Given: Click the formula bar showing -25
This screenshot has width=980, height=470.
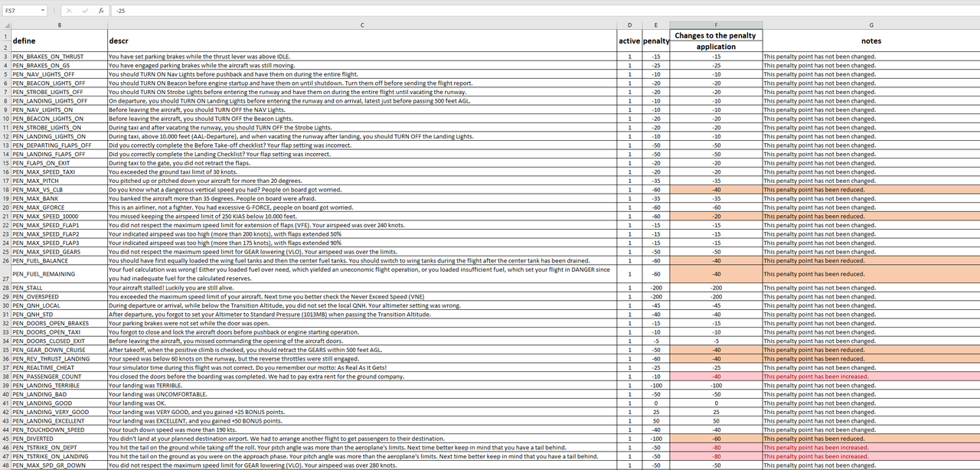Looking at the screenshot, I should pos(544,11).
